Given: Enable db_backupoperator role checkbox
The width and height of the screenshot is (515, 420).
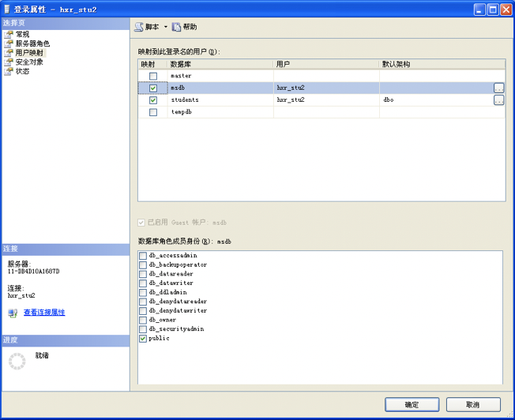Looking at the screenshot, I should [x=143, y=264].
